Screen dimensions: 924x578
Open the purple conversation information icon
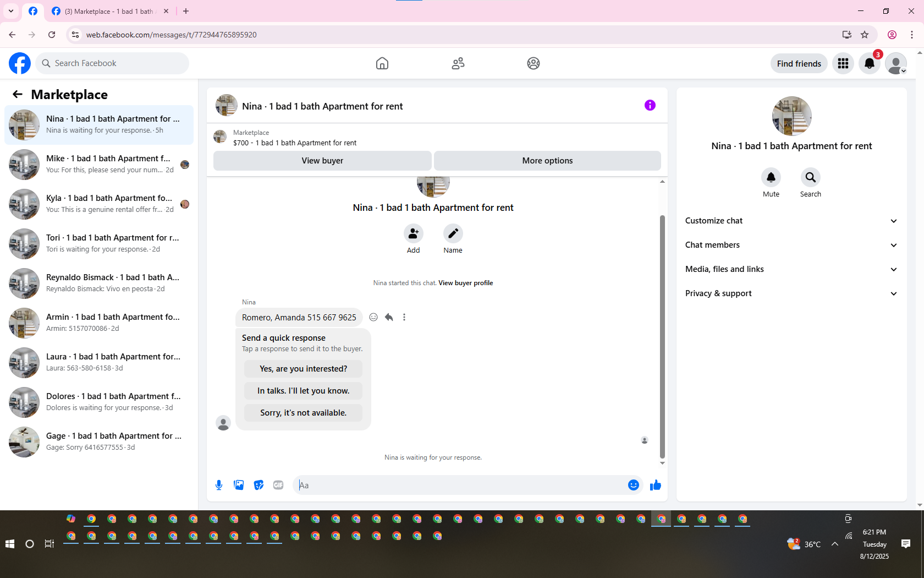pos(650,105)
